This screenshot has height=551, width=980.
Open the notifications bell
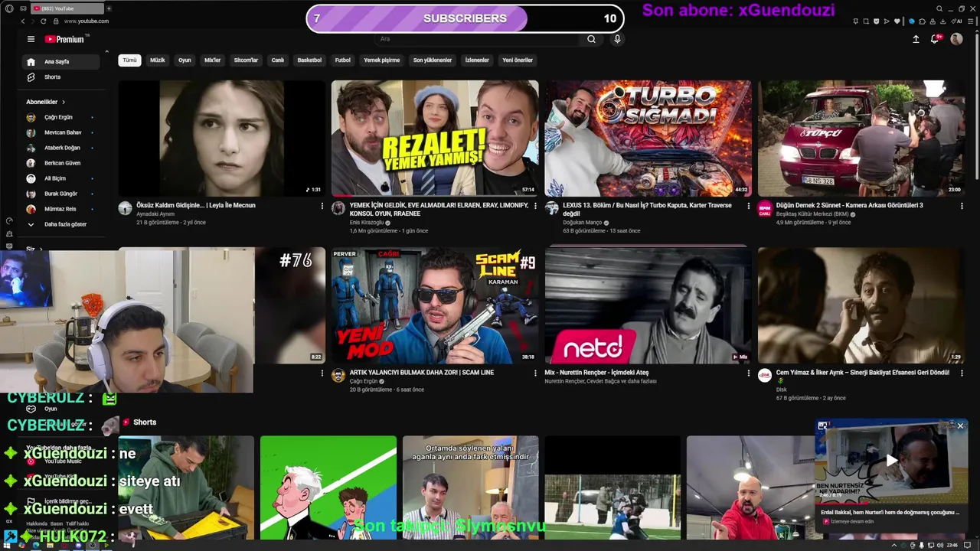click(935, 39)
